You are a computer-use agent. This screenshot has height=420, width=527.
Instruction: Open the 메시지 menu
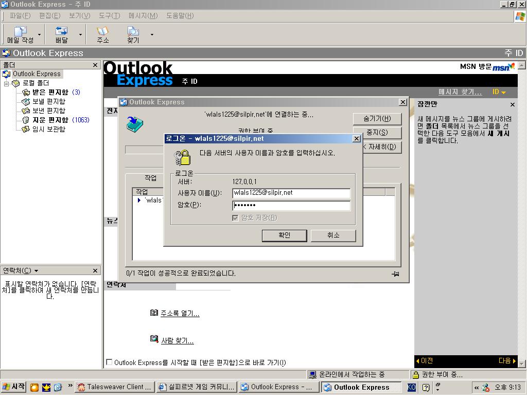(143, 16)
